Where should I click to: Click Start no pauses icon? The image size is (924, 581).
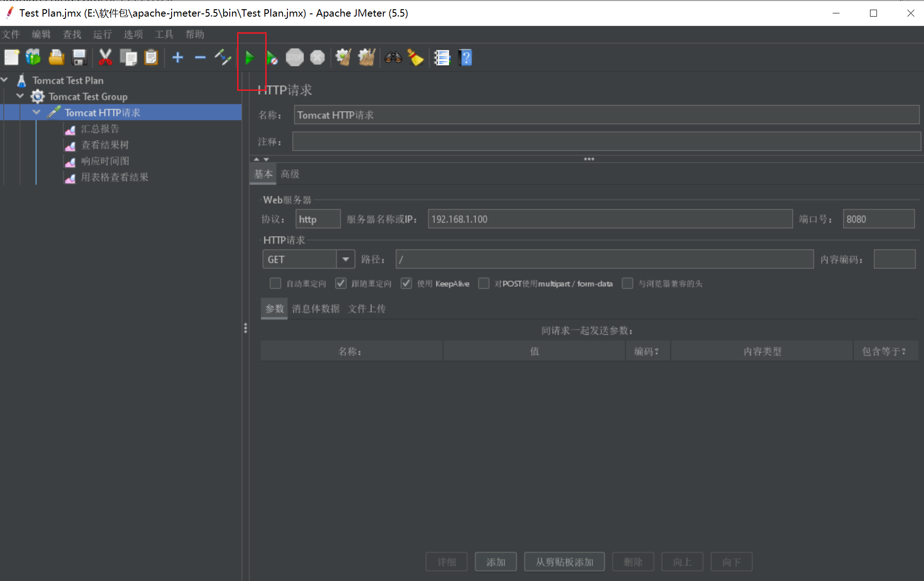click(x=272, y=58)
